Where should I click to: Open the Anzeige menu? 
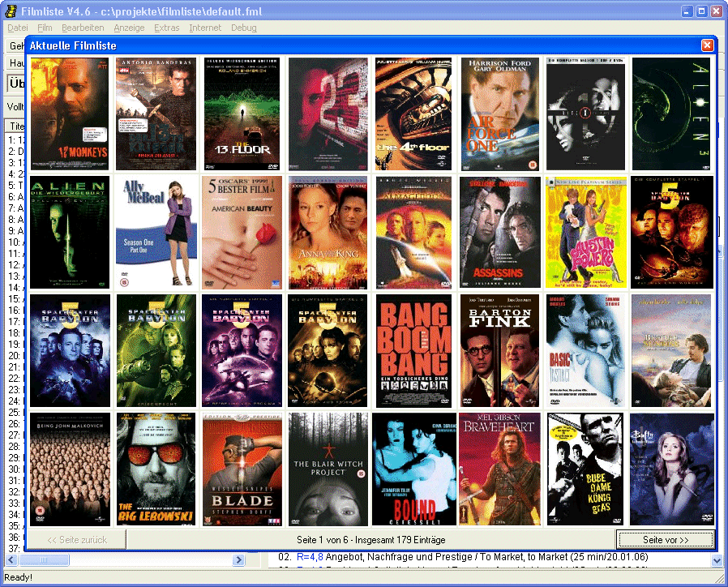pos(129,28)
